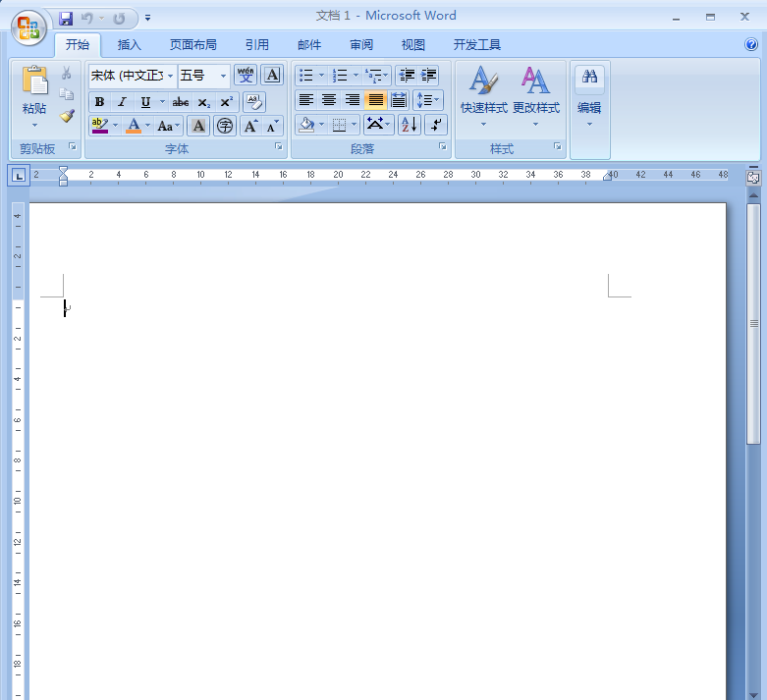Toggle underline formatting
The height and width of the screenshot is (700, 767).
(x=145, y=102)
